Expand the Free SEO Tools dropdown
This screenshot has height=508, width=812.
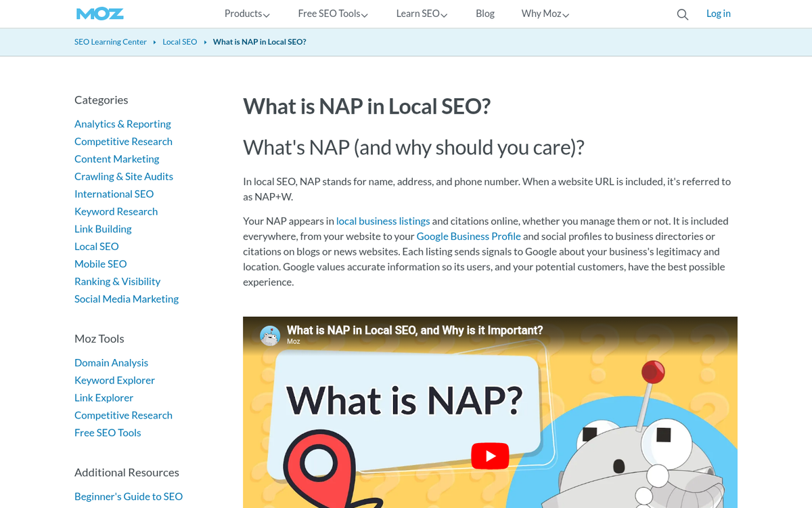click(x=333, y=14)
